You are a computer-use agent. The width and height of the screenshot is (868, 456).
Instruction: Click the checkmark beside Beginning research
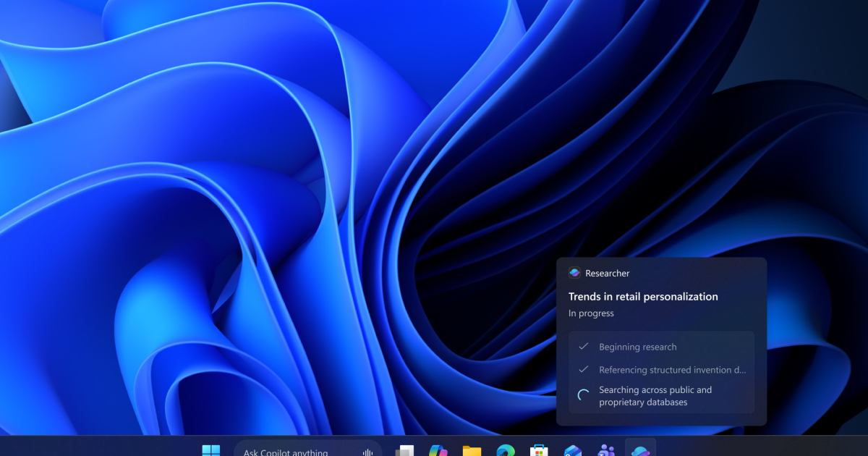584,347
